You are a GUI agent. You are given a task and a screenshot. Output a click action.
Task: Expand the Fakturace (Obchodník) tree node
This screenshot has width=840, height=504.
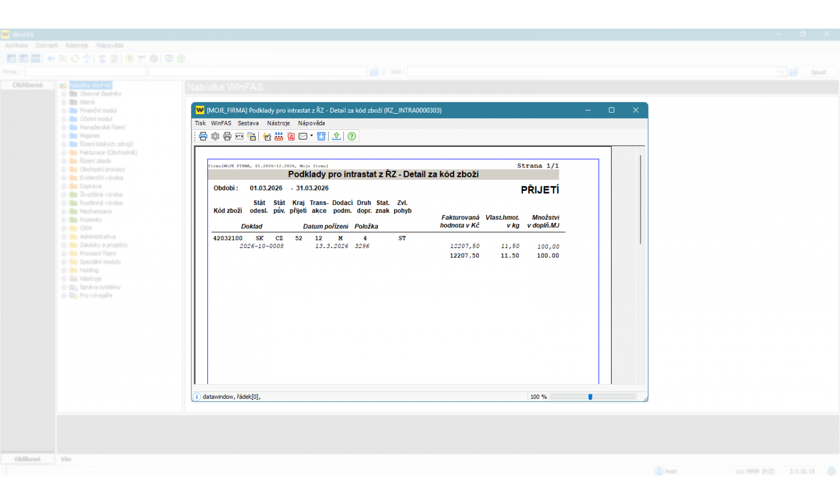coord(64,153)
